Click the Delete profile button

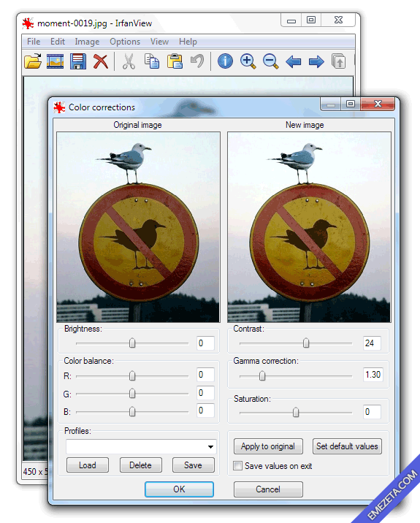[x=140, y=465]
